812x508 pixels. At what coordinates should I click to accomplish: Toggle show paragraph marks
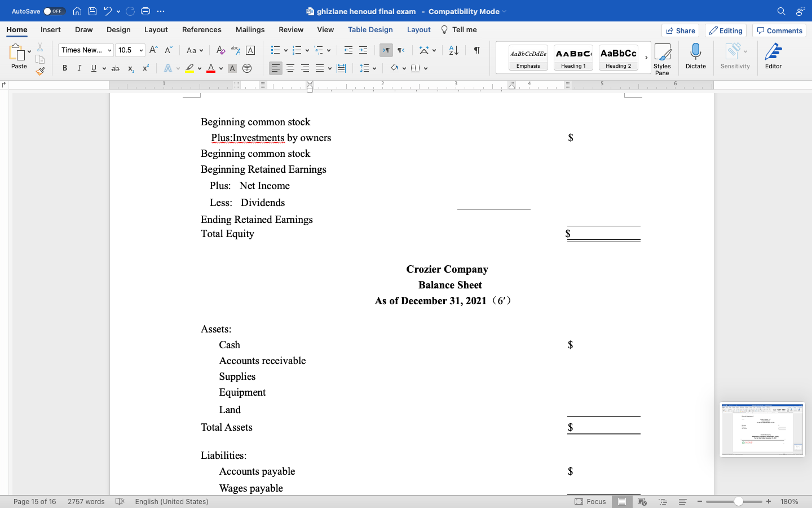point(477,50)
